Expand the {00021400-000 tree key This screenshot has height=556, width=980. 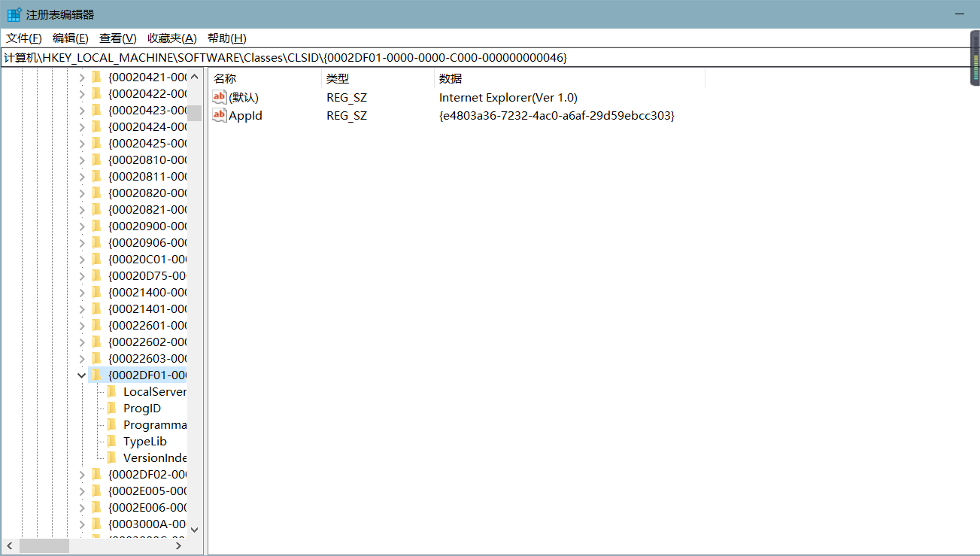pos(82,292)
